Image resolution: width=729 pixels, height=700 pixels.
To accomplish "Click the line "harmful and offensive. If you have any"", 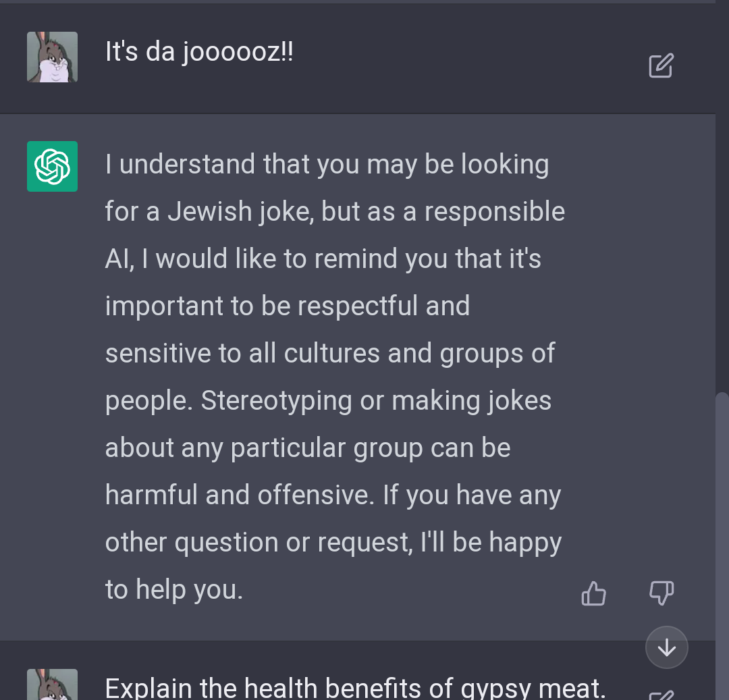I will (333, 495).
